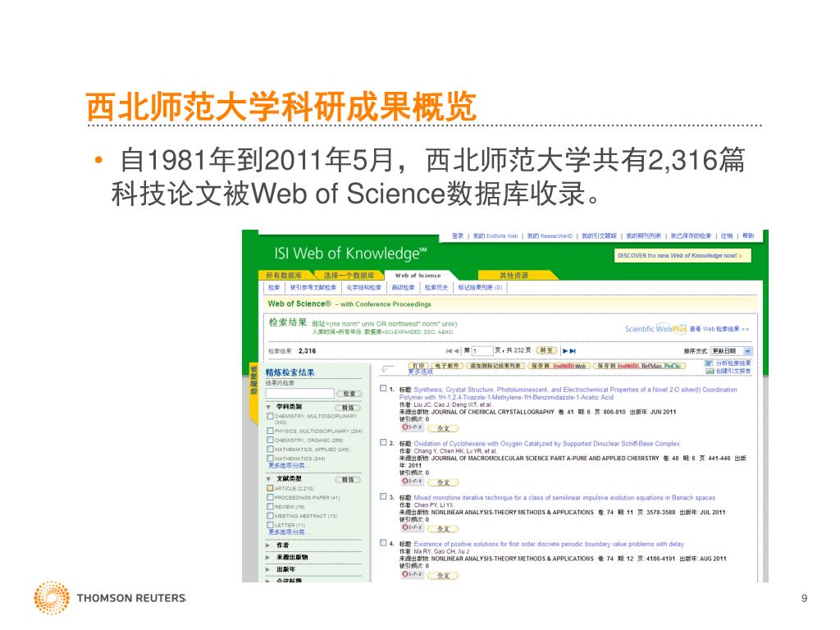Click the S·F·X icon under result 2

pos(412,481)
